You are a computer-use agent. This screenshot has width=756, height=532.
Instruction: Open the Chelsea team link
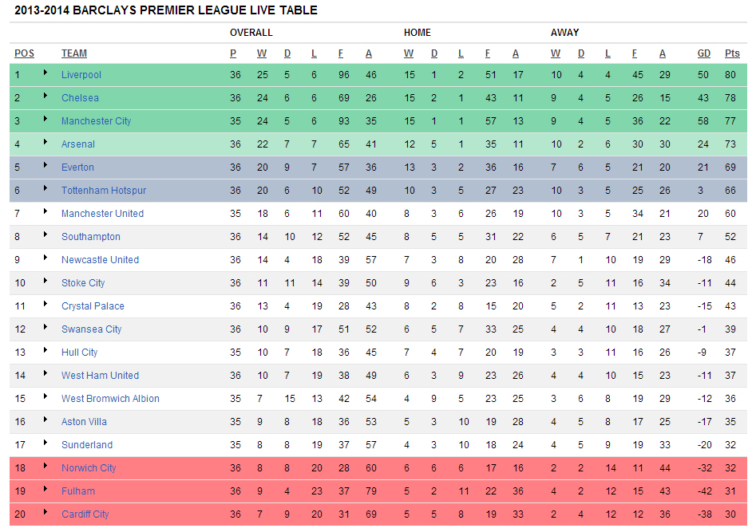tap(80, 98)
